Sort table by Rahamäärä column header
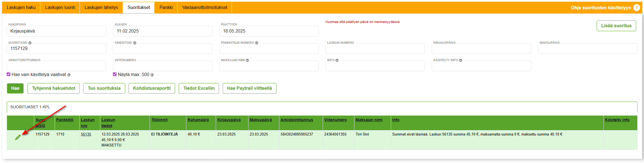Screen dimensions: 644x163 pos(198,120)
